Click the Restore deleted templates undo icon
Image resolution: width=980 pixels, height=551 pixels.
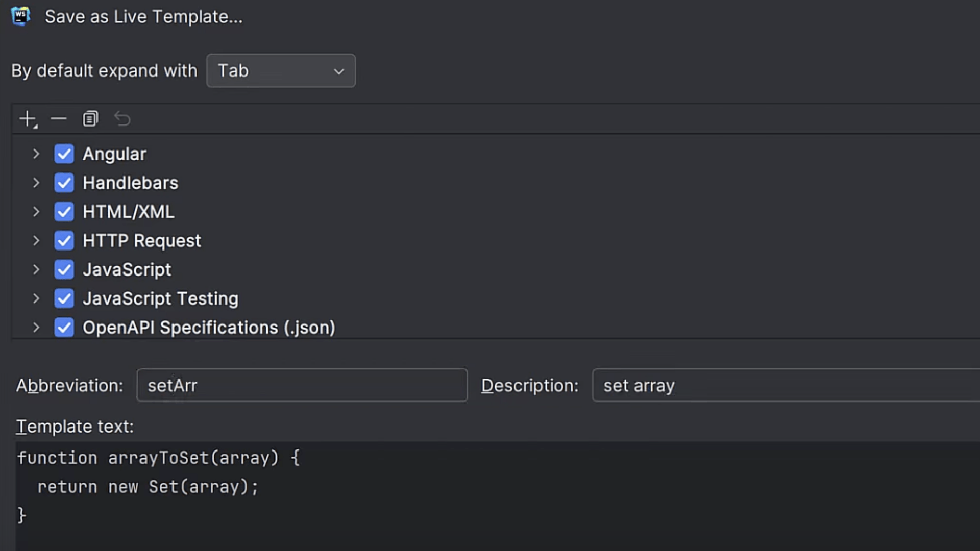click(x=122, y=119)
